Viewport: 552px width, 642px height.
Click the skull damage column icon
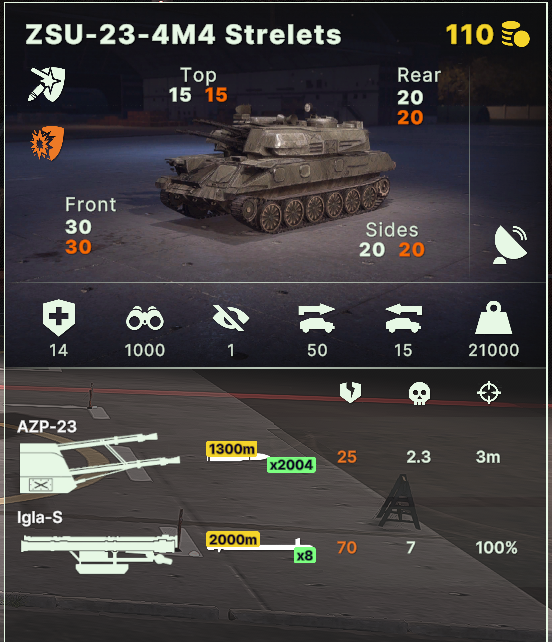pyautogui.click(x=419, y=393)
